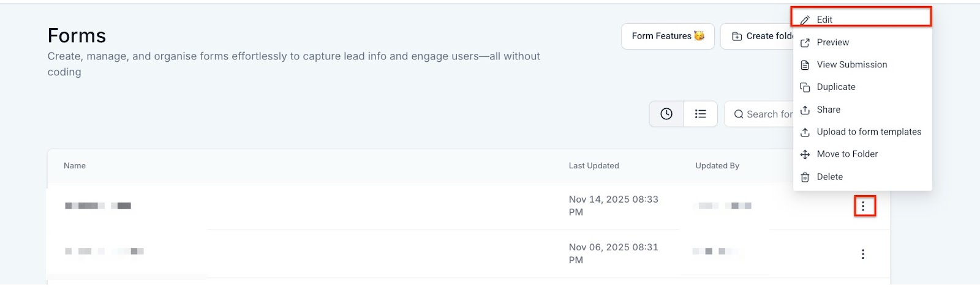The height and width of the screenshot is (287, 980).
Task: Click the Last Updated column header
Action: click(594, 166)
